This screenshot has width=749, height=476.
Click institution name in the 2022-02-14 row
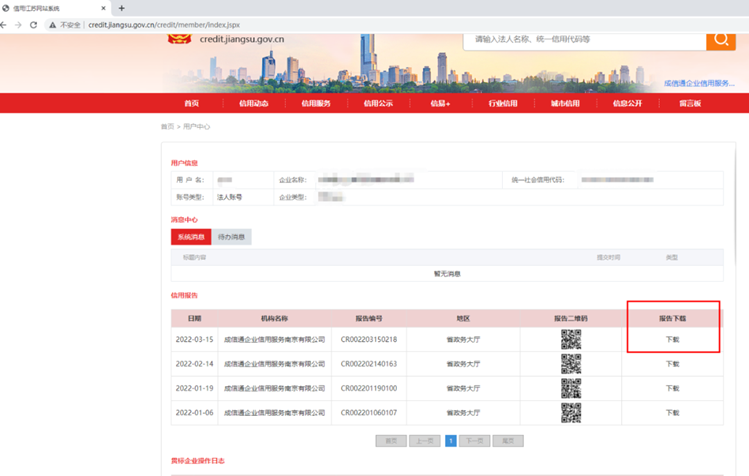[274, 364]
